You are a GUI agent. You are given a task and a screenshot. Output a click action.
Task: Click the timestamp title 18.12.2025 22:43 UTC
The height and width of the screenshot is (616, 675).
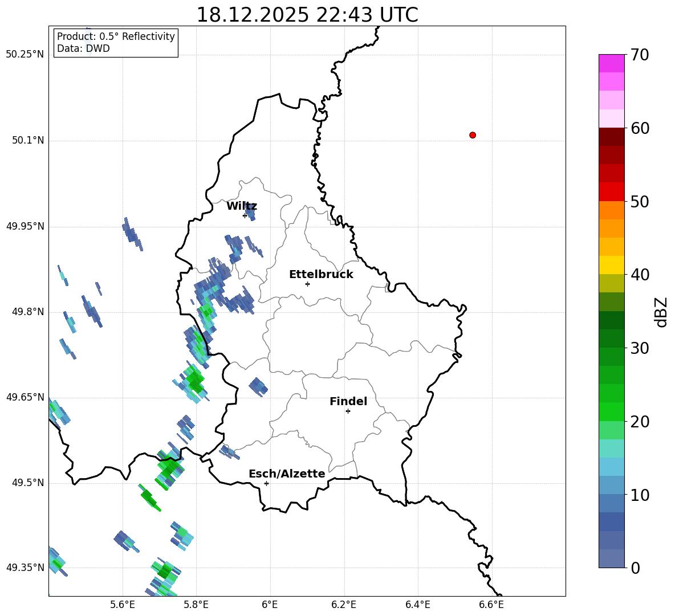(307, 15)
